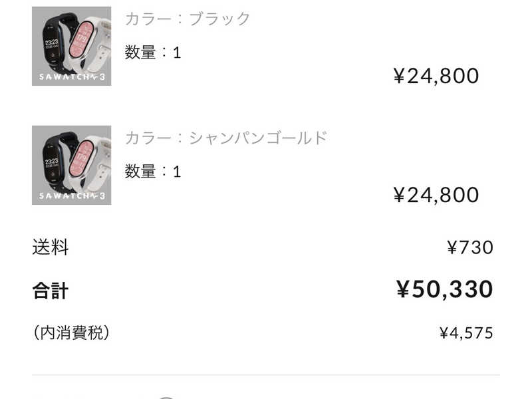Click the SAWATCH-3 logo in the シャンパンゴールド thumbnail
532x399 pixels.
71,196
